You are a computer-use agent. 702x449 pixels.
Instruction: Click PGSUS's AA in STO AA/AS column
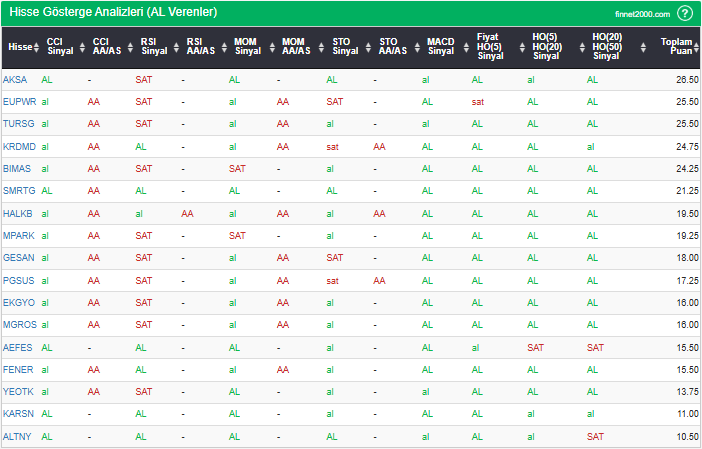(379, 281)
